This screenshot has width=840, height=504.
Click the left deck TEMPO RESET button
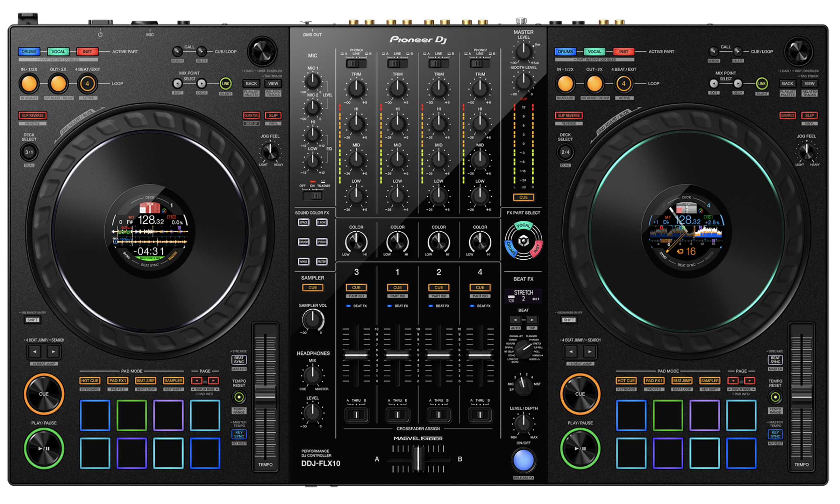tap(239, 398)
